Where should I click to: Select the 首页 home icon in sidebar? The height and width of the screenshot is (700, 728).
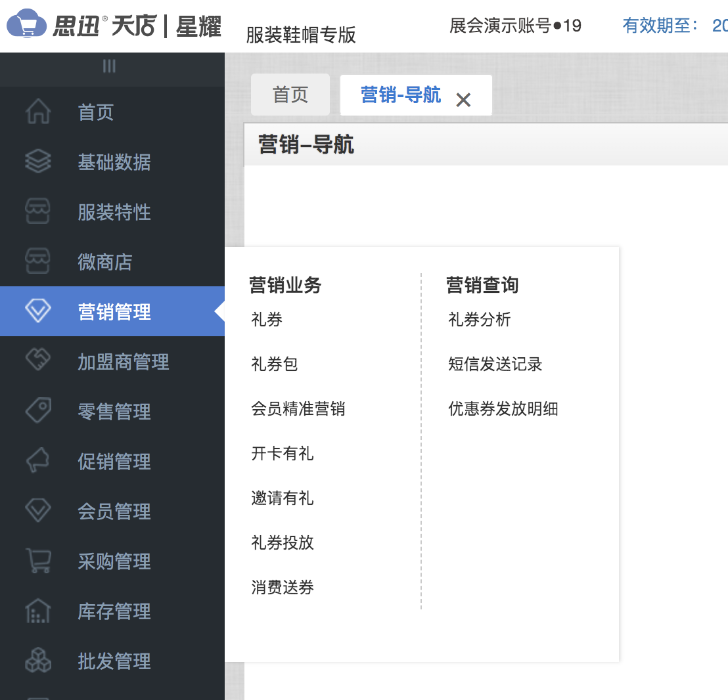37,112
